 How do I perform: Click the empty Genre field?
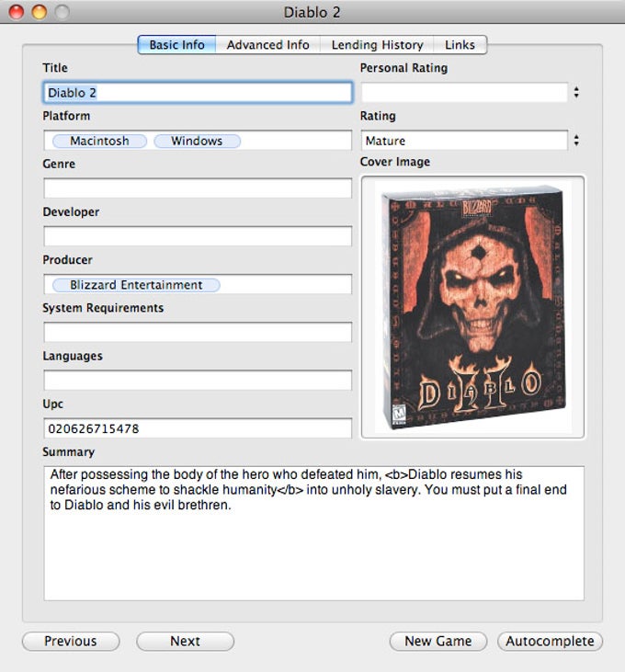[198, 188]
